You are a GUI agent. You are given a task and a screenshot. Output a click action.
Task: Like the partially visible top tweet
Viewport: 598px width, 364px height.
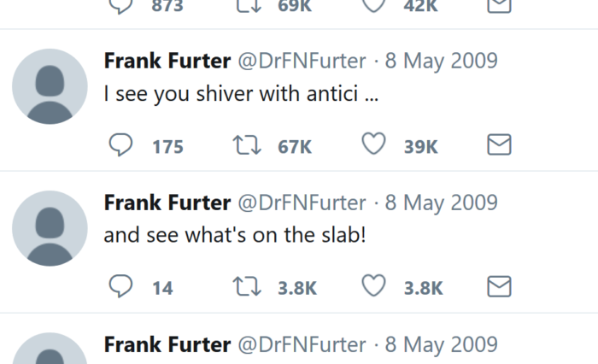(373, 5)
